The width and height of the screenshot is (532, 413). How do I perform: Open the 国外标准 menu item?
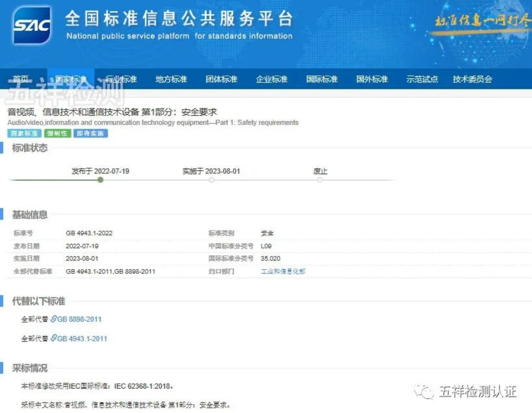click(372, 79)
